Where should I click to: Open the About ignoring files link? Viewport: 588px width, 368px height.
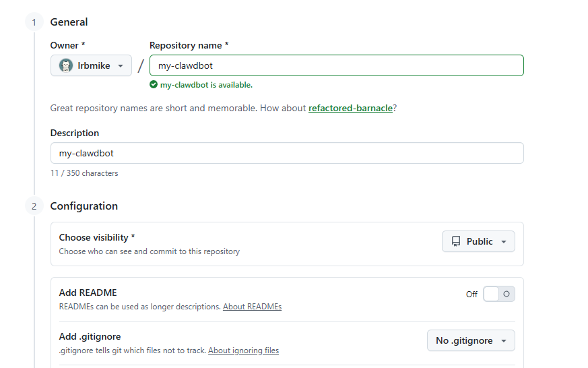[x=243, y=350]
